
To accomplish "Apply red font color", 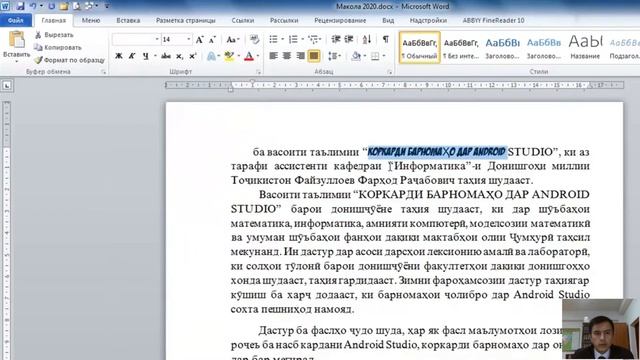I will (249, 56).
